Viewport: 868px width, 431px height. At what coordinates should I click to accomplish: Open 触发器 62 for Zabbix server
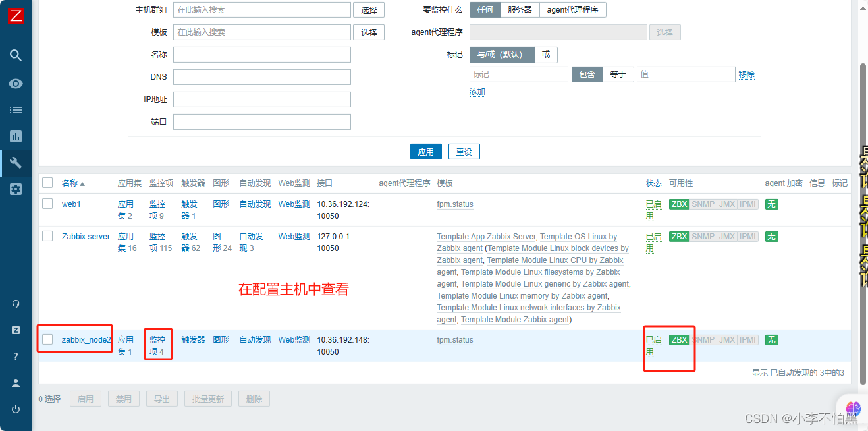coord(191,243)
